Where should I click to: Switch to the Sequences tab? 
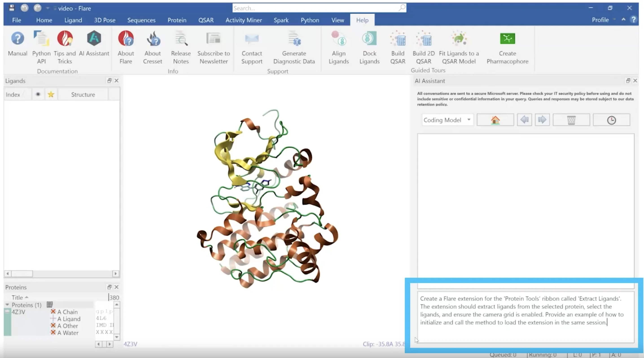click(x=141, y=20)
